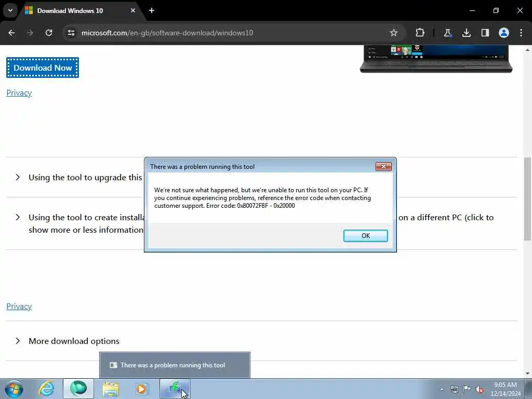Click error dialog title bar text

click(x=202, y=167)
